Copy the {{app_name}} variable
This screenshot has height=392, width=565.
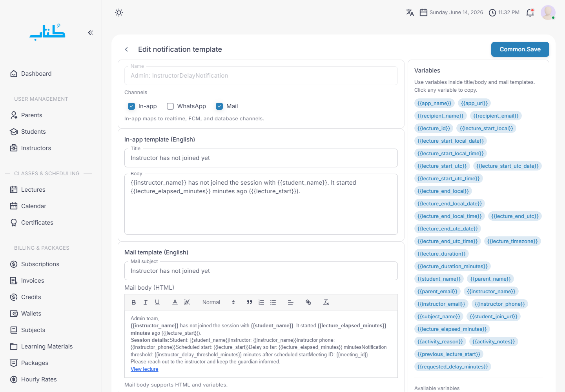click(434, 103)
